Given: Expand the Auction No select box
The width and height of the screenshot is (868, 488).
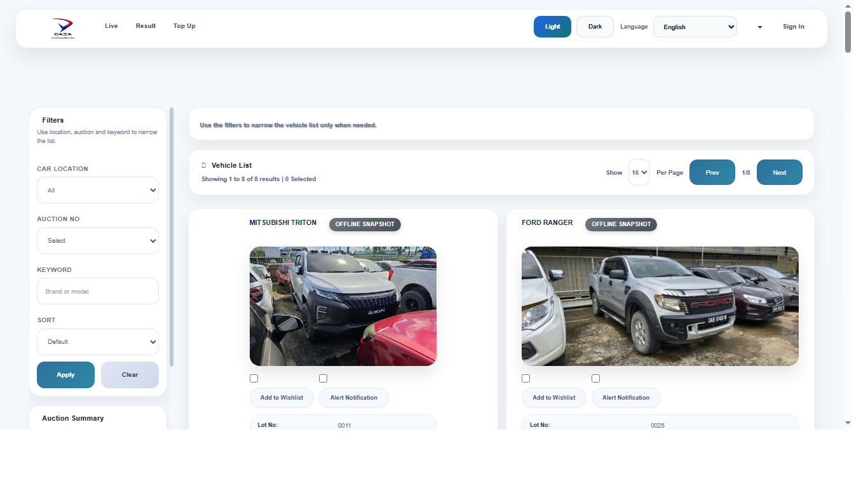Looking at the screenshot, I should (x=98, y=241).
